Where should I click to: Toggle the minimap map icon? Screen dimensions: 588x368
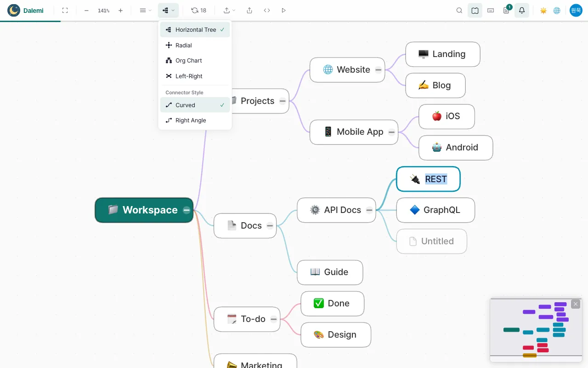[475, 10]
